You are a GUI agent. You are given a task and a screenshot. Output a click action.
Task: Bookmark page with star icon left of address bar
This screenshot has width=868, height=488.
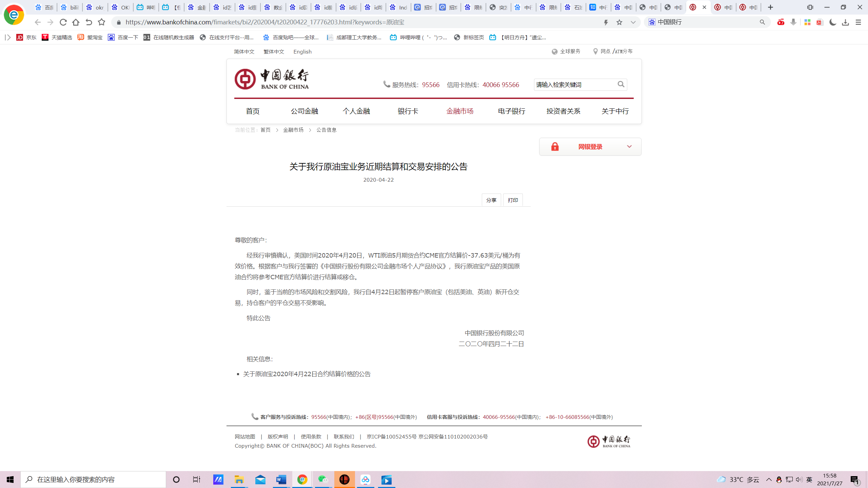pyautogui.click(x=101, y=22)
